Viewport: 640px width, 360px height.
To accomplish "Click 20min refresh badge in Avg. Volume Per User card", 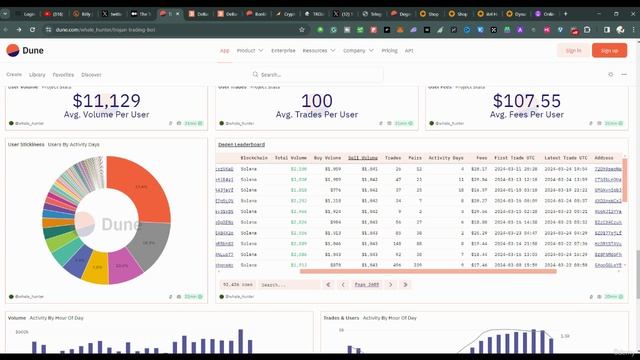I will (193, 123).
